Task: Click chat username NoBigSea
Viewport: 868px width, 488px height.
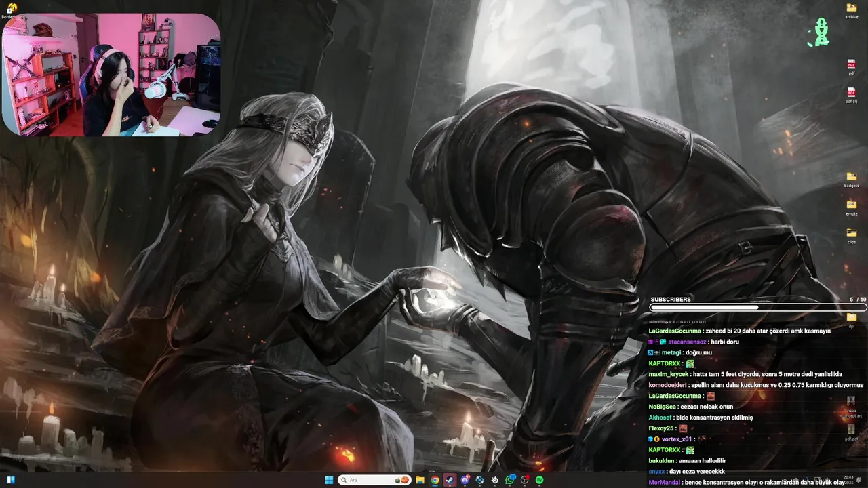Action: (x=663, y=407)
